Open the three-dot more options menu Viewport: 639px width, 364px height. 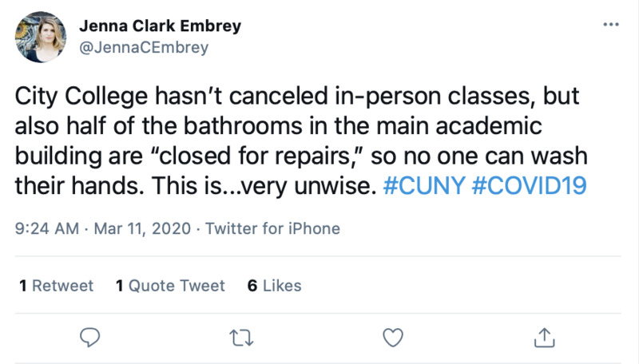610,25
